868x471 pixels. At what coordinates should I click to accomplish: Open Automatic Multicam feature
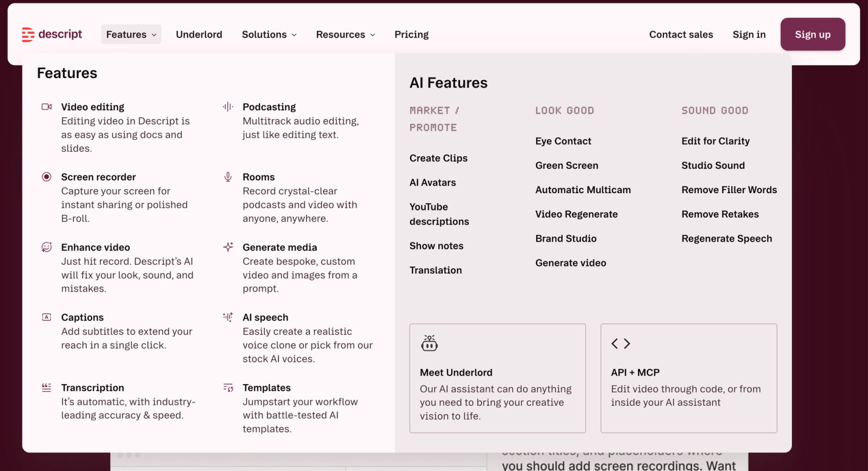click(x=583, y=190)
